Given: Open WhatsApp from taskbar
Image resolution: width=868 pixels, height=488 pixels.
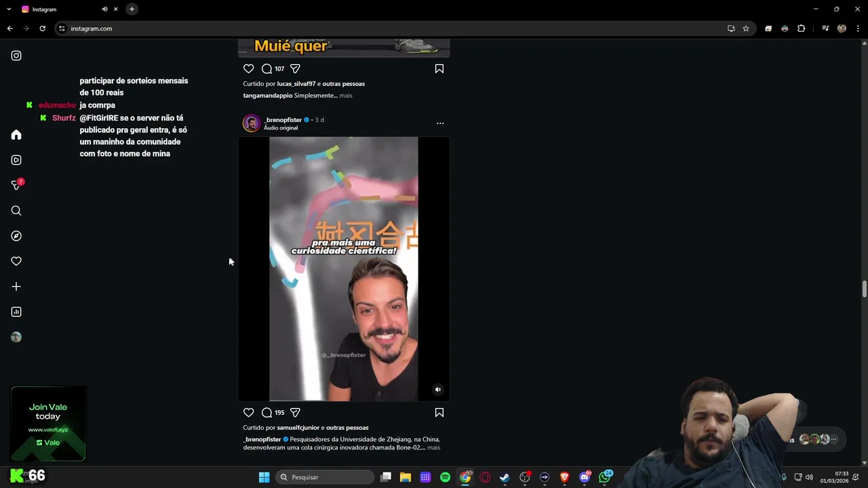Looking at the screenshot, I should coord(605,476).
